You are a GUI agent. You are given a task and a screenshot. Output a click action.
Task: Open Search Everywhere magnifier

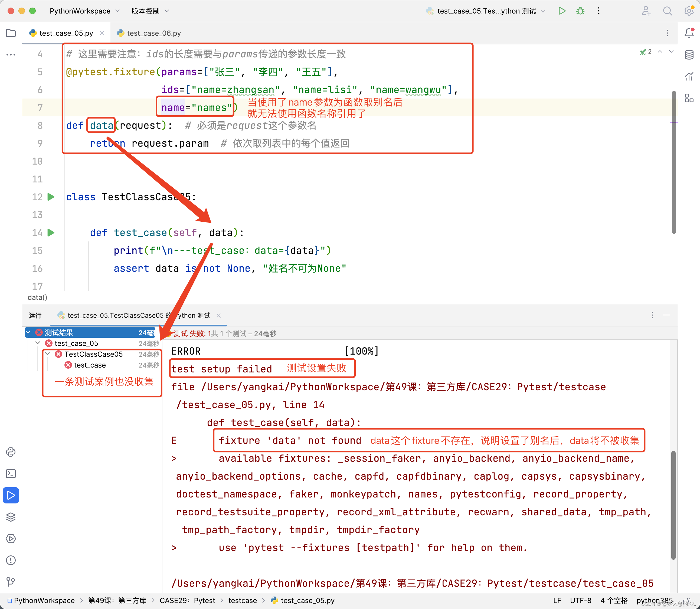667,11
